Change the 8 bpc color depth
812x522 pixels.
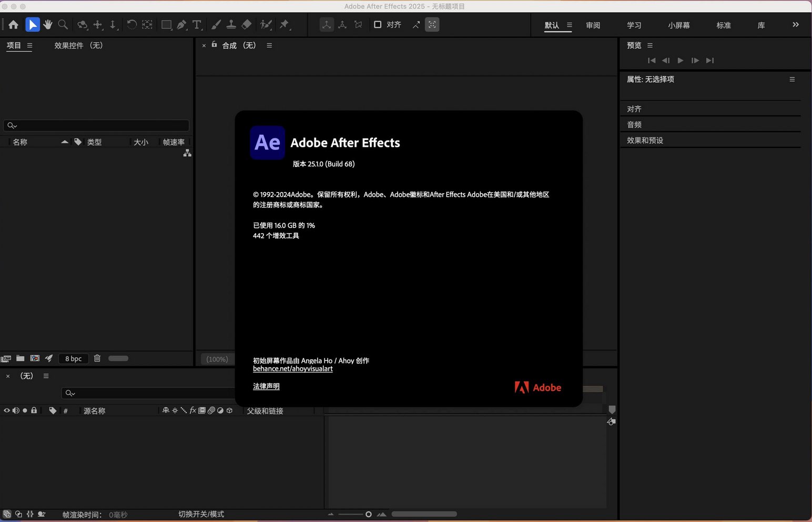pos(74,359)
